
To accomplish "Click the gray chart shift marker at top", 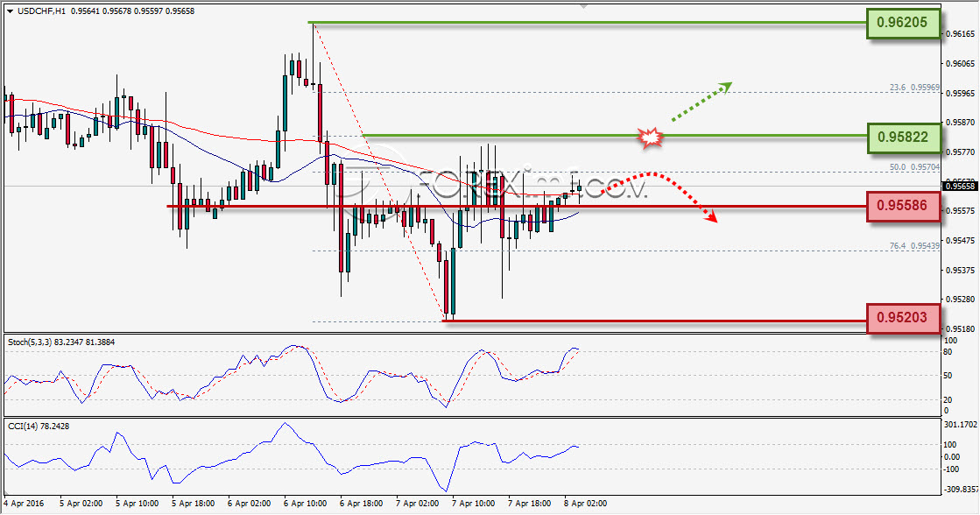I will coord(583,5).
